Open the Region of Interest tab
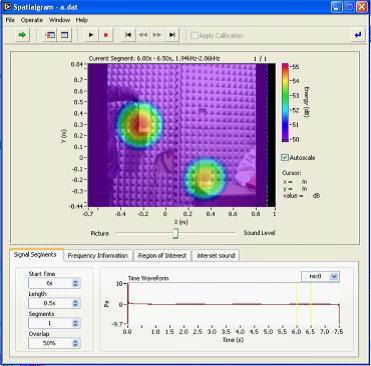Screen dimensions: 371x366 click(162, 256)
